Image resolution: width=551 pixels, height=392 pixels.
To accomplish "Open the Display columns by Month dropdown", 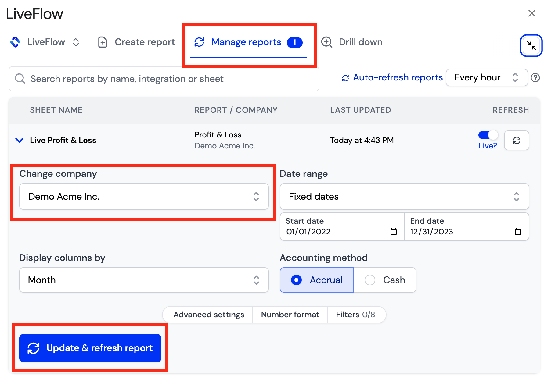I will [144, 280].
